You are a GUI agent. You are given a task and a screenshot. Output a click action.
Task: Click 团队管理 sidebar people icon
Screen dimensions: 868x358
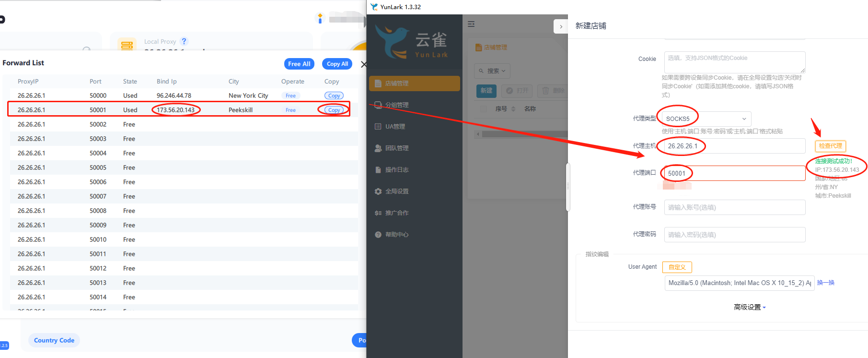click(x=378, y=148)
